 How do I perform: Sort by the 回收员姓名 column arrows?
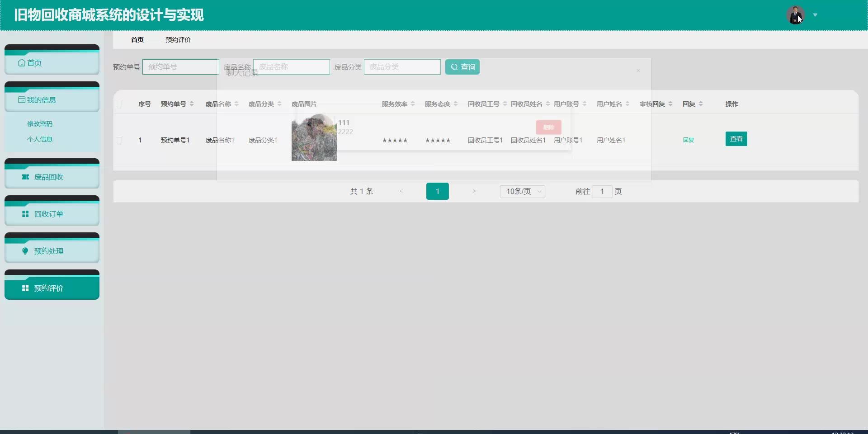pyautogui.click(x=548, y=104)
